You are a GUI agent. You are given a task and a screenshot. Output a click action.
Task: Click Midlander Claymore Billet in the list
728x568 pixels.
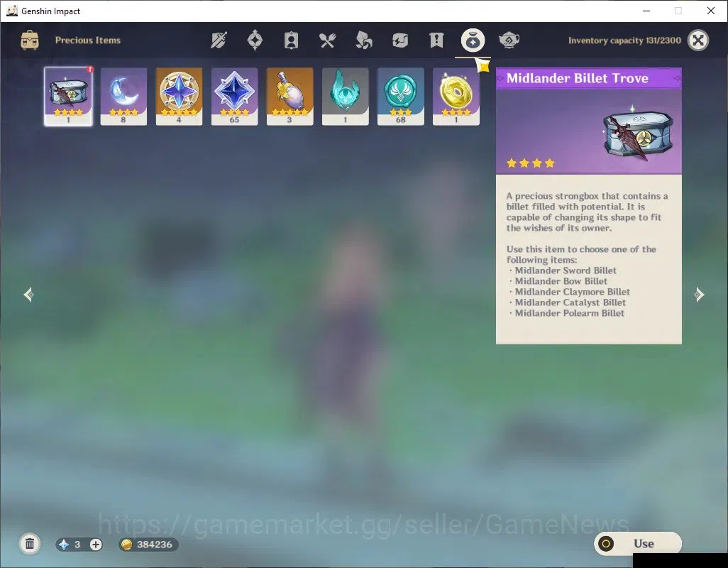(572, 292)
